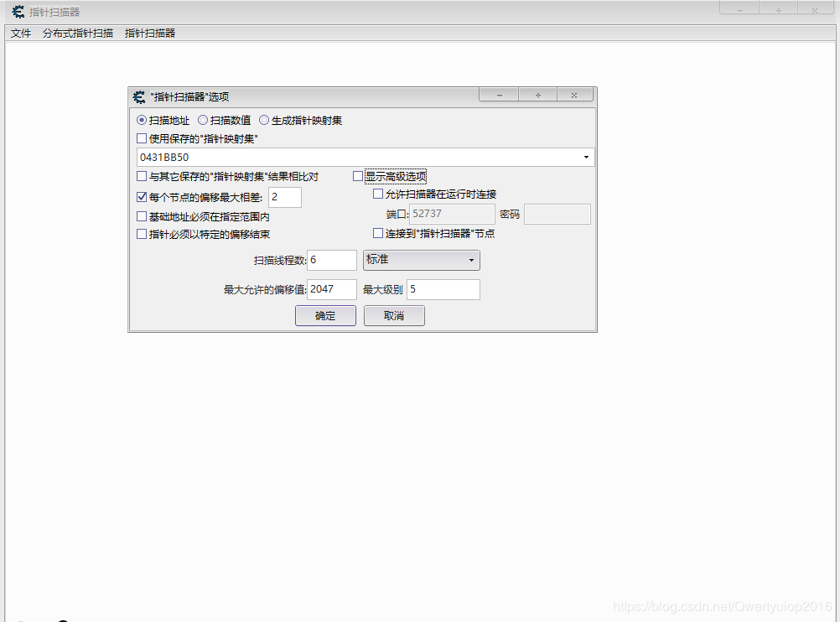
Task: Open the 分布式指针扫描 menu
Action: (x=79, y=33)
